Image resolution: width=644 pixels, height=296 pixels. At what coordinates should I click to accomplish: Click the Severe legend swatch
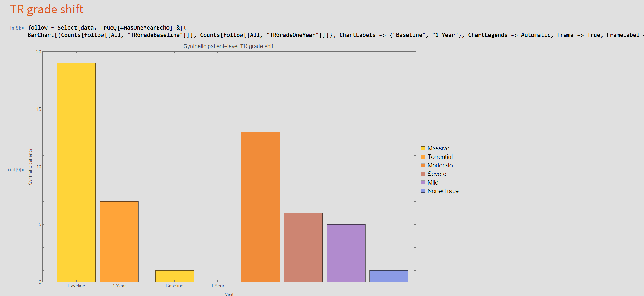[x=423, y=174]
